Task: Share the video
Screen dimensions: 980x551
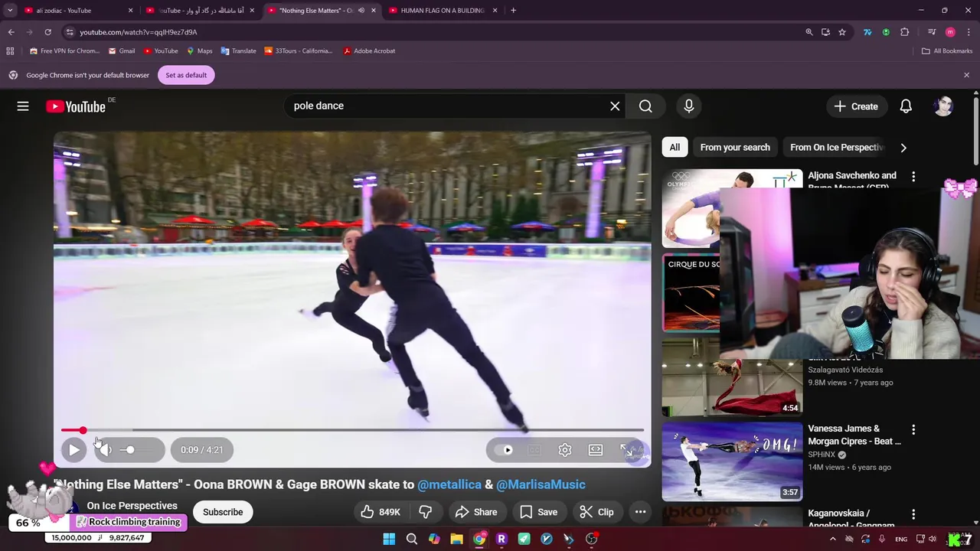Action: click(x=476, y=512)
